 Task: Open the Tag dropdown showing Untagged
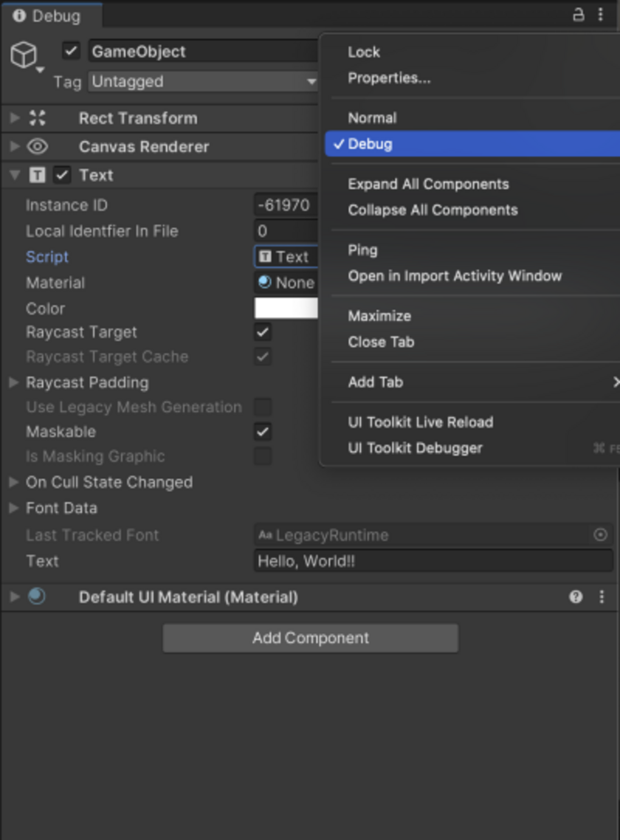pos(203,82)
